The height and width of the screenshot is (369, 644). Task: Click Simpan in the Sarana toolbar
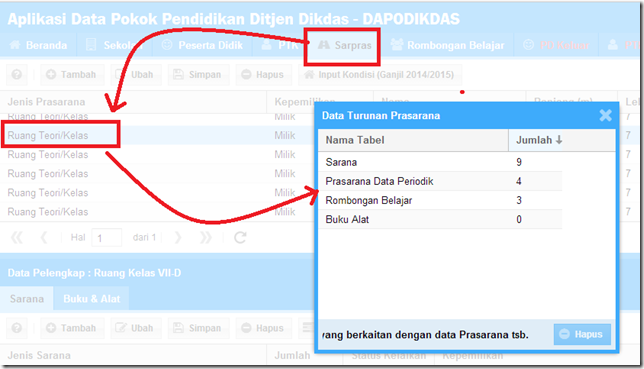click(x=198, y=328)
